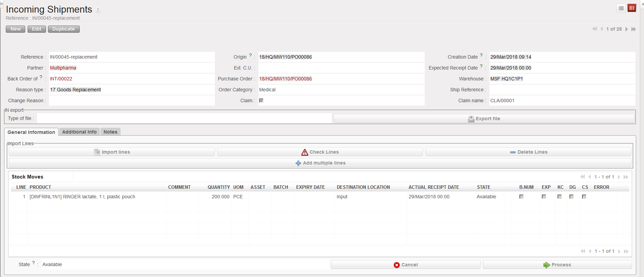
Task: Toggle B.NUM checkbox on line 1
Action: 521,197
